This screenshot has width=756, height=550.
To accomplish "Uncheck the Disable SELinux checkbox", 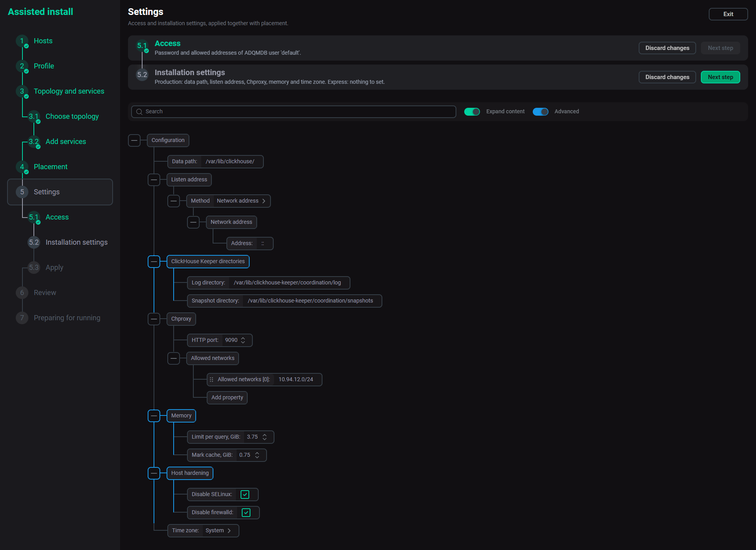I will point(245,495).
